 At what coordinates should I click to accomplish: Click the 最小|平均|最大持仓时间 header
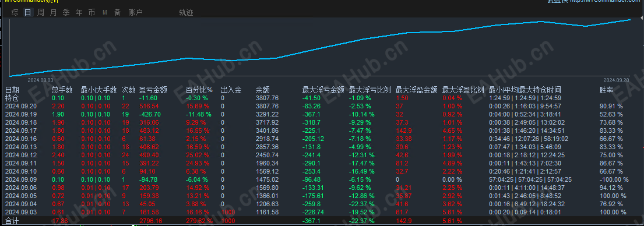coord(525,90)
